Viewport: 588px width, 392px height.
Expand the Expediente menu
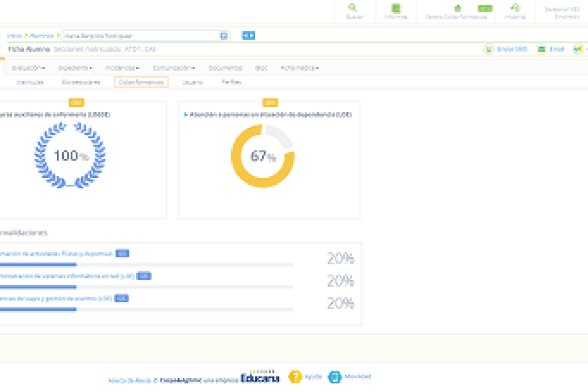pyautogui.click(x=75, y=68)
